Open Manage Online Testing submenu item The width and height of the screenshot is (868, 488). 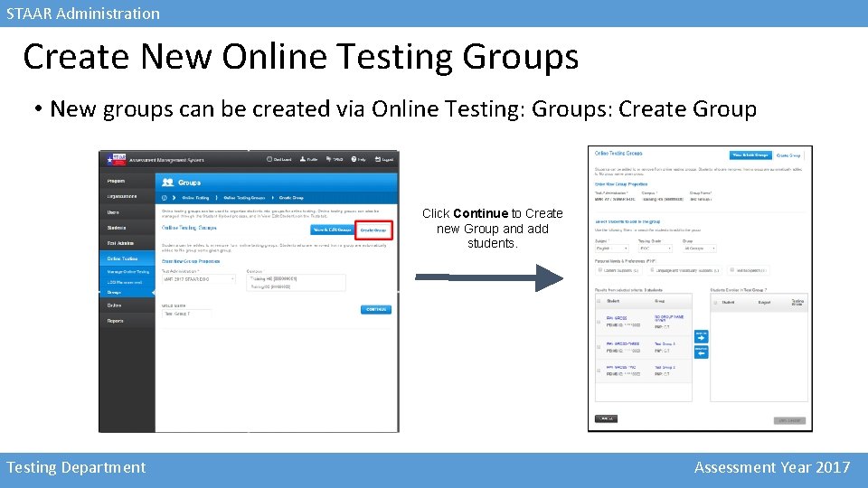pyautogui.click(x=127, y=272)
